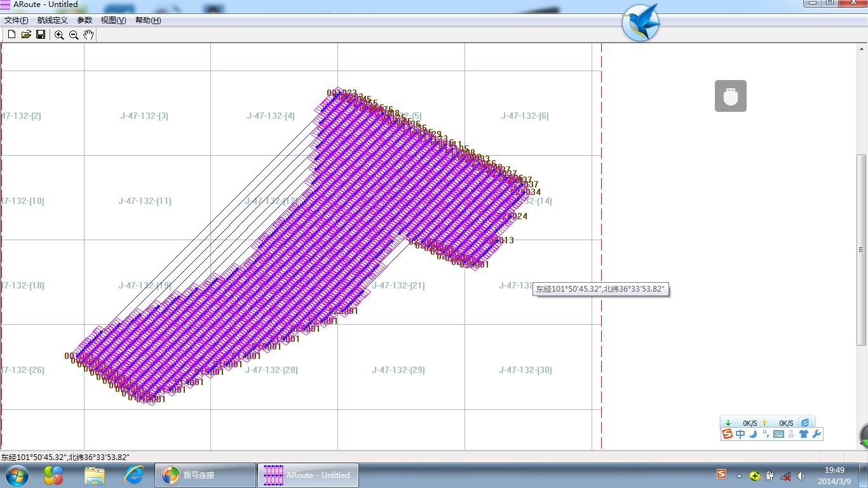Image resolution: width=868 pixels, height=488 pixels.
Task: Click the Sogou S logo on IME bar
Action: coord(728,434)
